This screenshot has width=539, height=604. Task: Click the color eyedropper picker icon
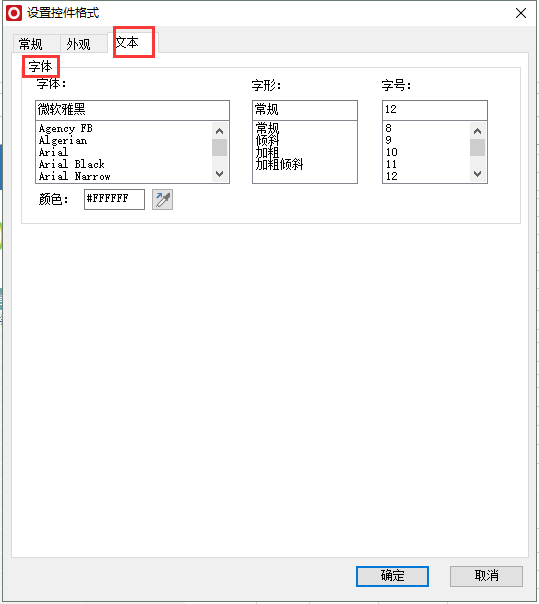[x=162, y=200]
